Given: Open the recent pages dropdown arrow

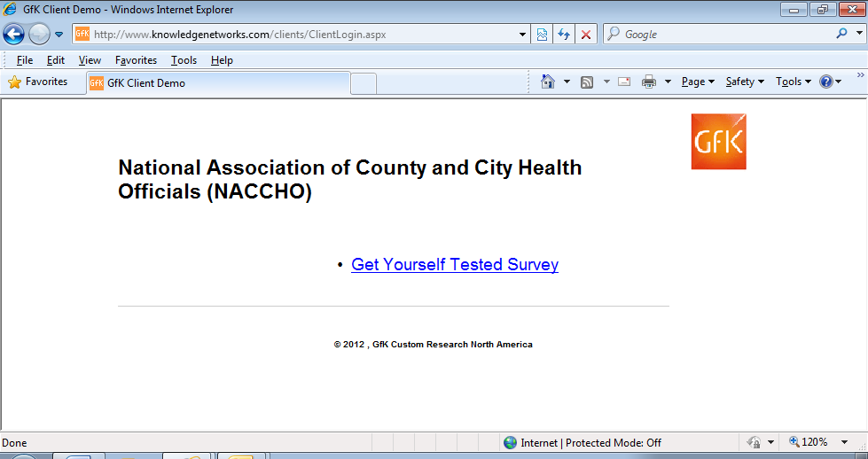Looking at the screenshot, I should click(59, 35).
